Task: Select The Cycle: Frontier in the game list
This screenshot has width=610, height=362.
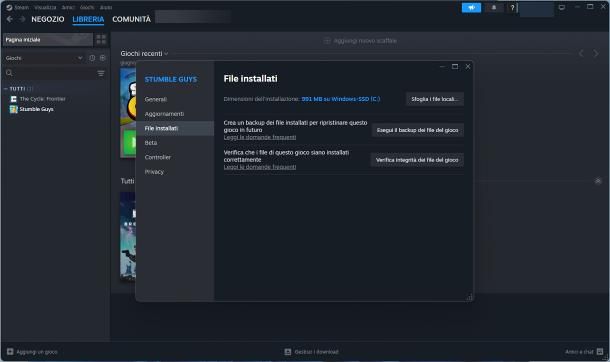Action: (42, 99)
